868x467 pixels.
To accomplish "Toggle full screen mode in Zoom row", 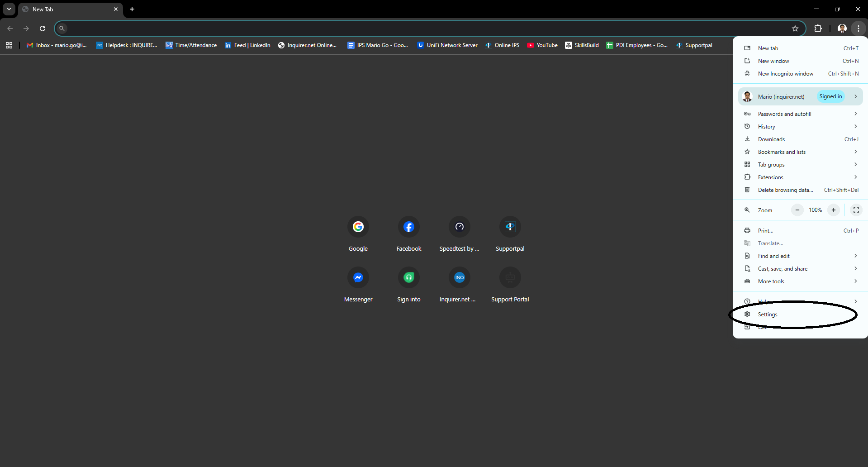I will pos(856,210).
